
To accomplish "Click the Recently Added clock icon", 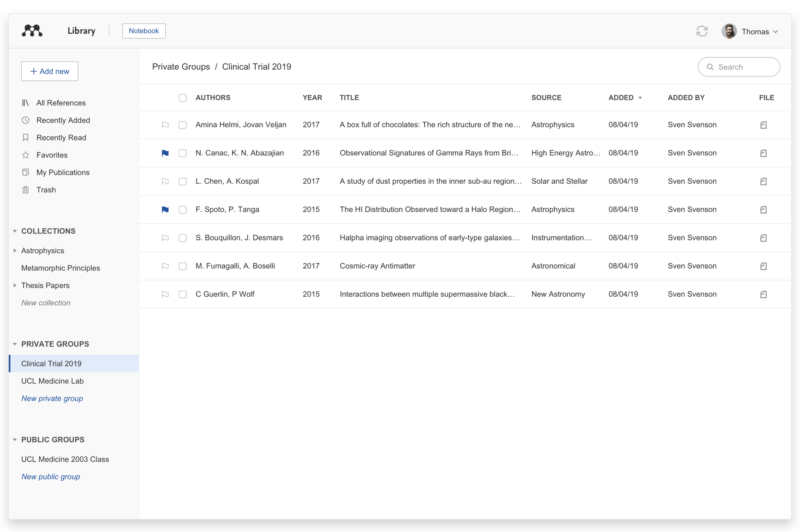I will coord(26,120).
